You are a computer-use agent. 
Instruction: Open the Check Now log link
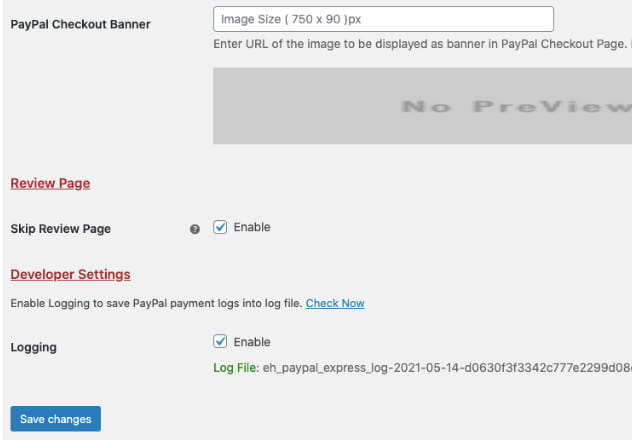[x=335, y=303]
